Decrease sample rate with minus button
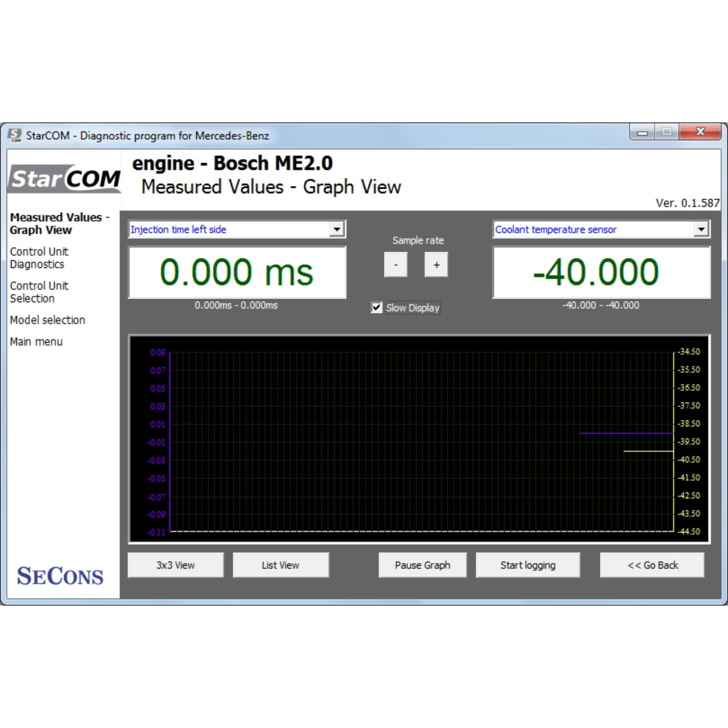728x728 pixels. click(x=396, y=265)
